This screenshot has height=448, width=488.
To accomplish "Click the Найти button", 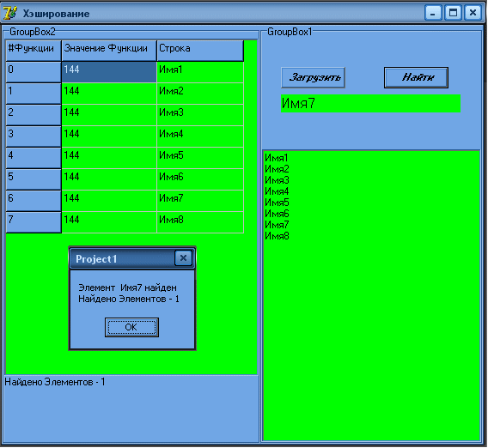I will click(x=416, y=77).
